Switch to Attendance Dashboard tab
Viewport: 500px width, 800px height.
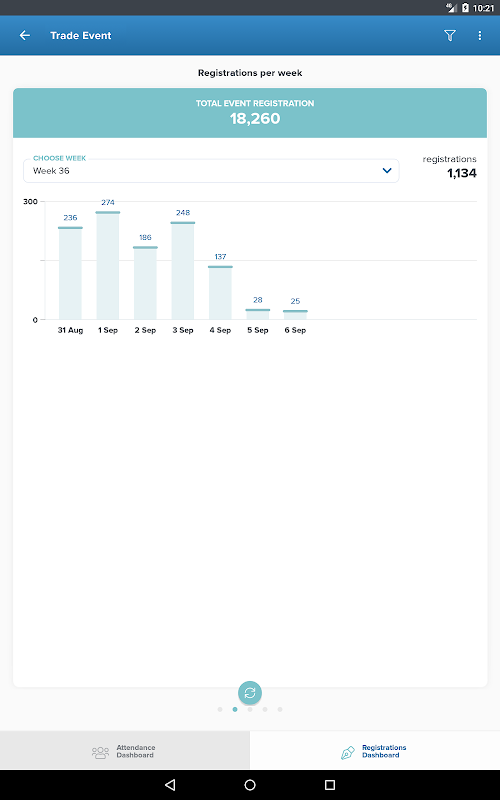[x=125, y=751]
